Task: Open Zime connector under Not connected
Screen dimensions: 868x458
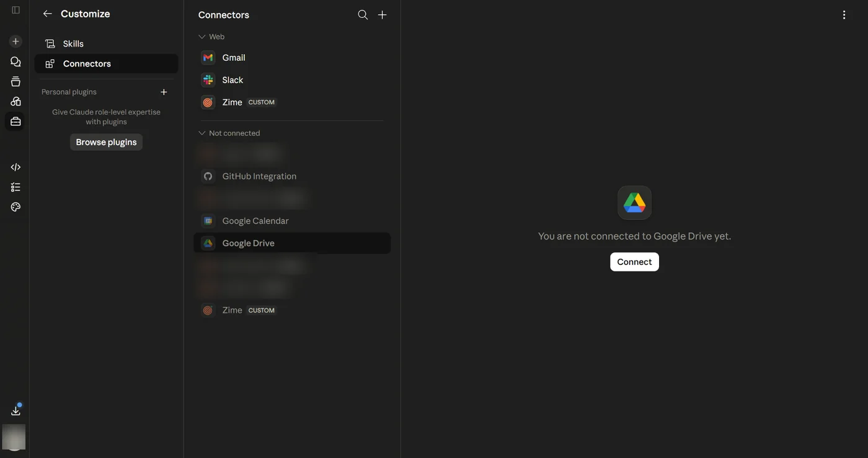Action: tap(292, 310)
